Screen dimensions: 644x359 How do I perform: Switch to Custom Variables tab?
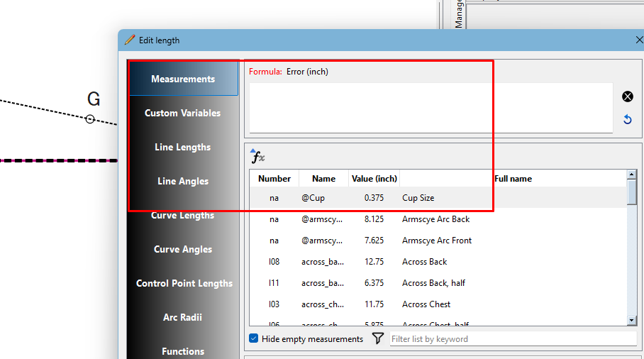click(183, 113)
